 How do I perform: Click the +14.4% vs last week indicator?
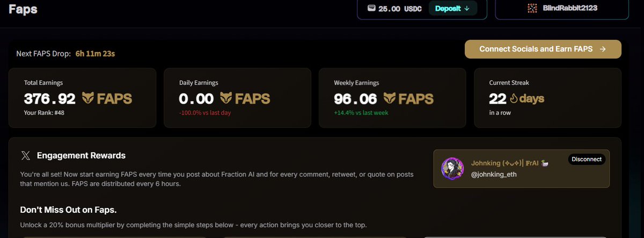(x=361, y=113)
